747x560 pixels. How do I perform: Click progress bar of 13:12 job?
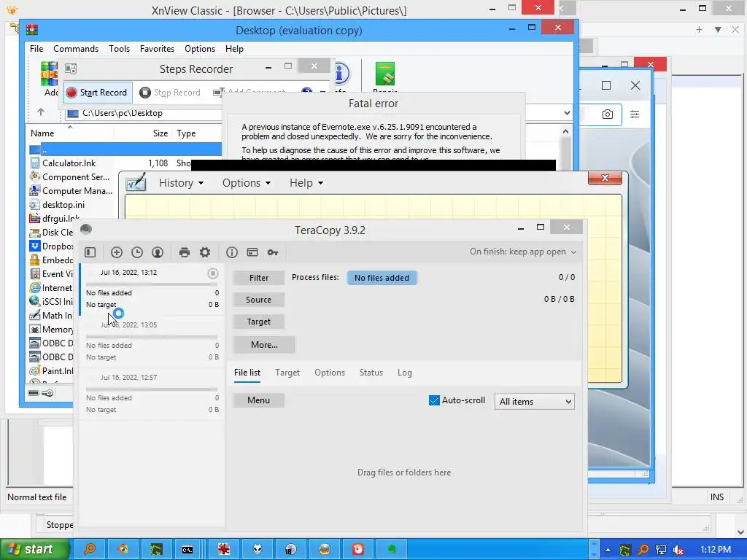152,284
